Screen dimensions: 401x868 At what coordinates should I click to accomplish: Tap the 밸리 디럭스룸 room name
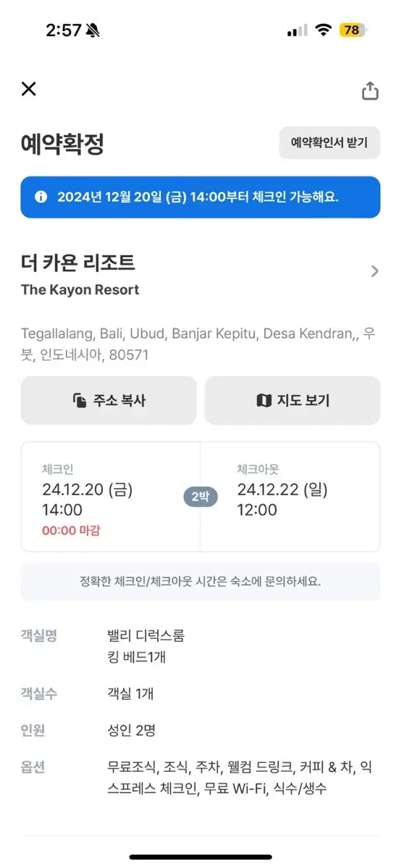145,636
